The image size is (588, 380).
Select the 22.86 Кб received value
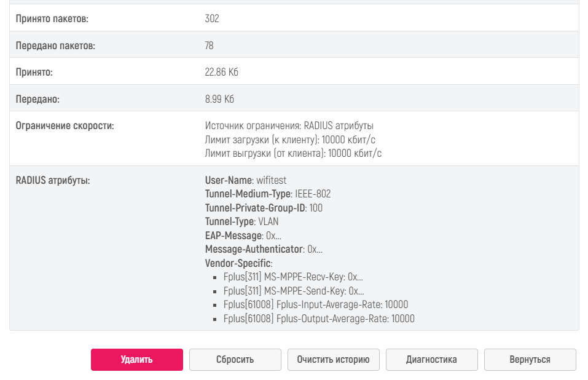click(x=221, y=73)
